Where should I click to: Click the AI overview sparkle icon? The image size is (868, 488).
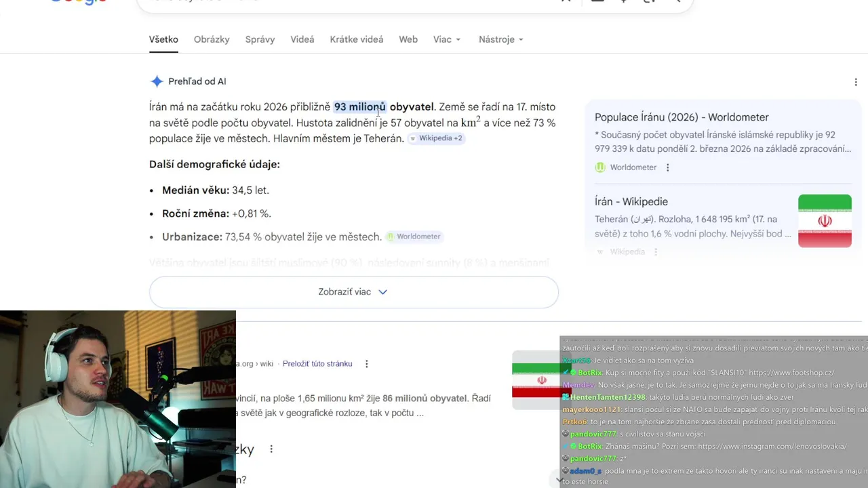(157, 81)
